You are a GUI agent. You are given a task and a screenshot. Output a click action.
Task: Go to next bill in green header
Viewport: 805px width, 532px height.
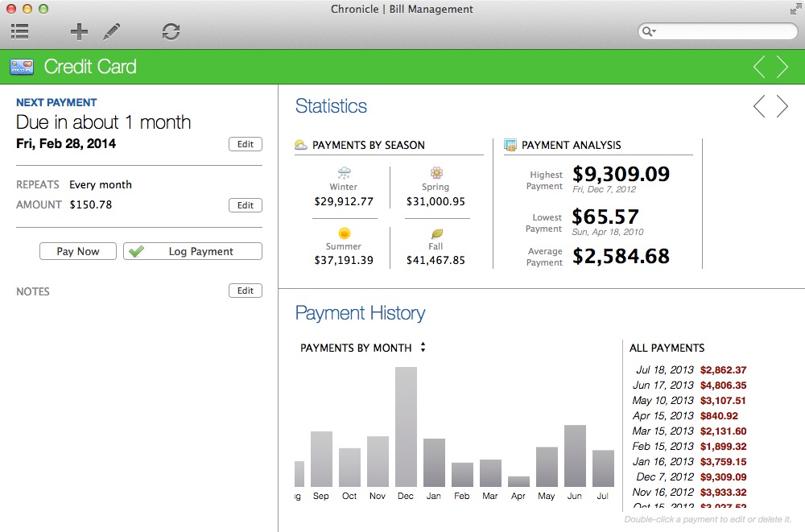pyautogui.click(x=782, y=67)
